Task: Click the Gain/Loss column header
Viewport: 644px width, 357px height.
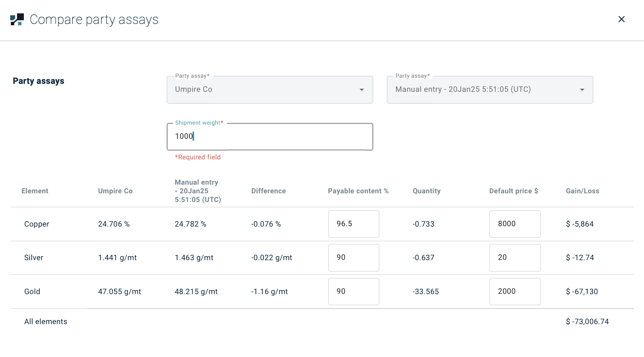Action: (x=582, y=191)
